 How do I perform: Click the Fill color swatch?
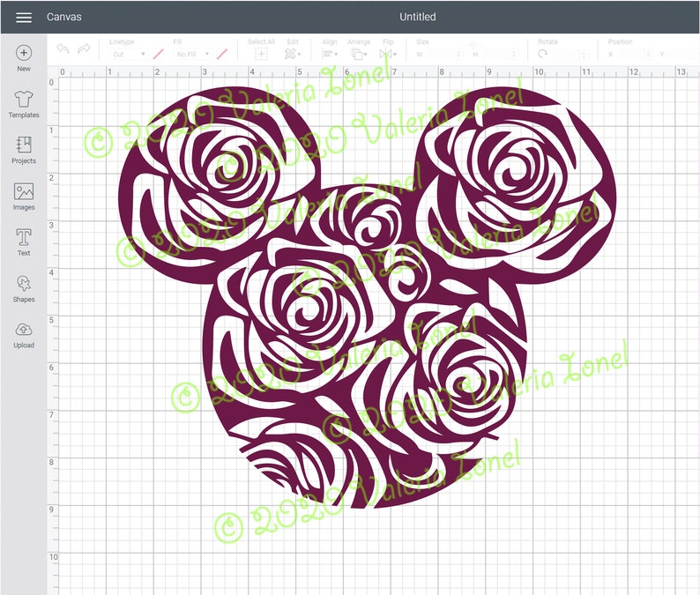click(222, 54)
